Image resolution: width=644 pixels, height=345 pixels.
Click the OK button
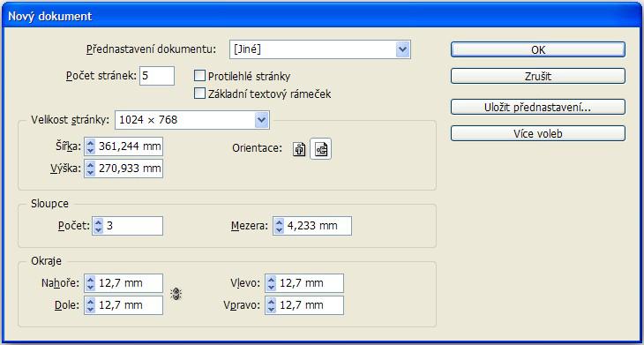point(538,49)
